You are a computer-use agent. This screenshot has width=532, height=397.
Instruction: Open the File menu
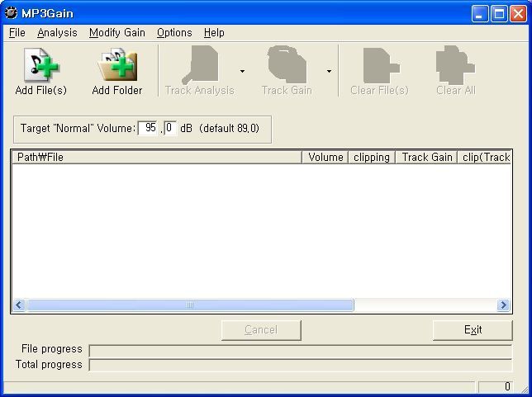point(17,33)
